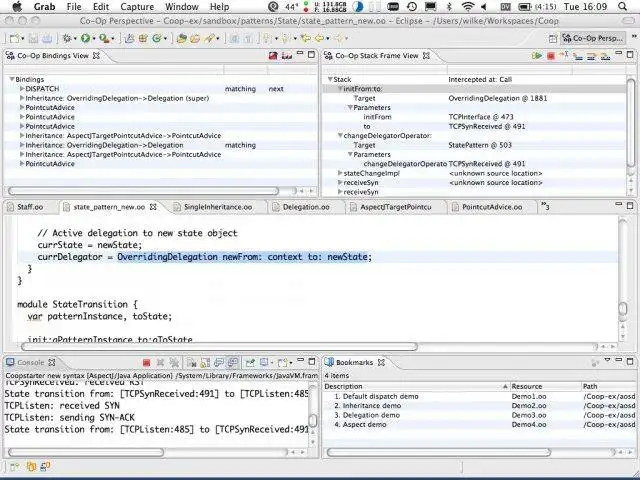Sort bookmarks by Resource column header
Image resolution: width=640 pixels, height=480 pixels.
(546, 386)
